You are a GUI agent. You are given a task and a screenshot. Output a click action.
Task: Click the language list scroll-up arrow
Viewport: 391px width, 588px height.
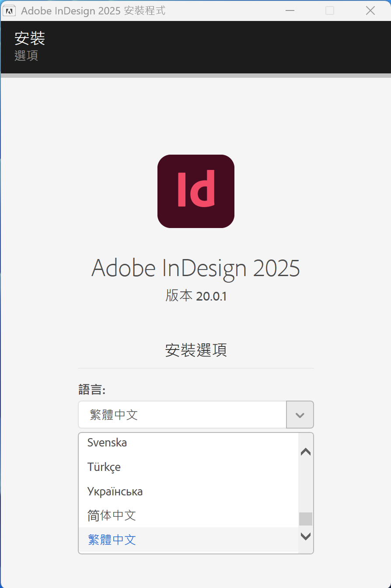tap(306, 452)
